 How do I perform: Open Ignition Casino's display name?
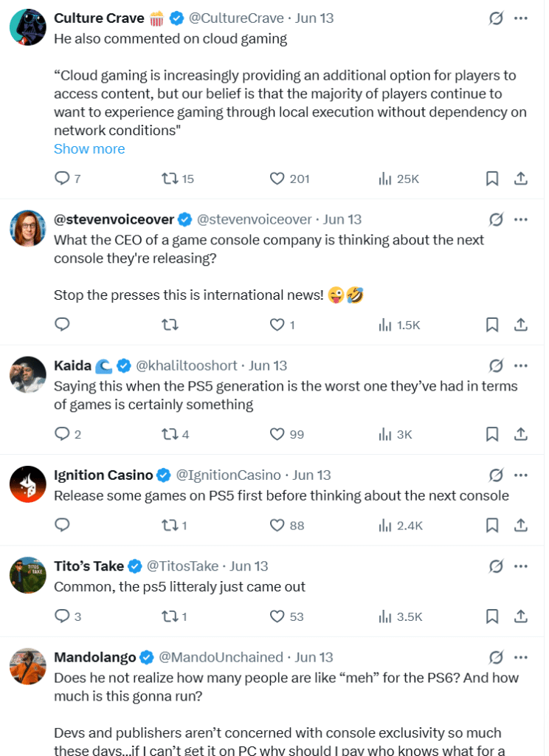point(103,475)
